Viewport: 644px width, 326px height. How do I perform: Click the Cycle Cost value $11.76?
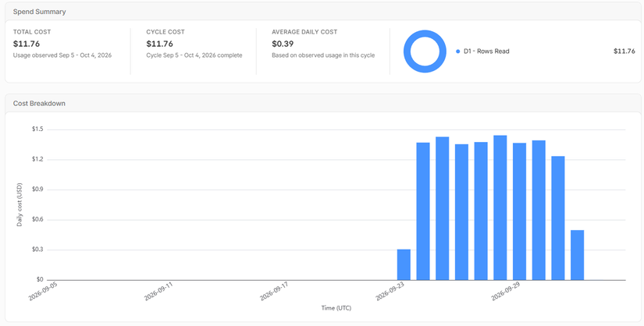[159, 44]
